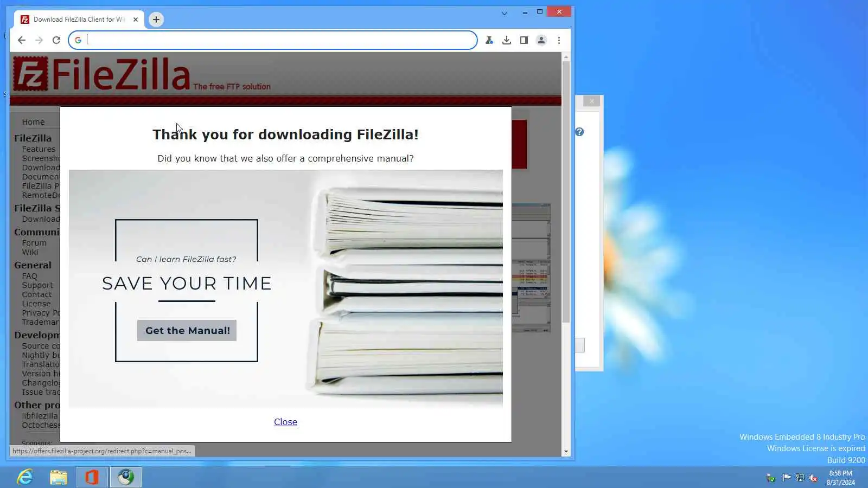
Task: Go back to the previous page
Action: 22,40
